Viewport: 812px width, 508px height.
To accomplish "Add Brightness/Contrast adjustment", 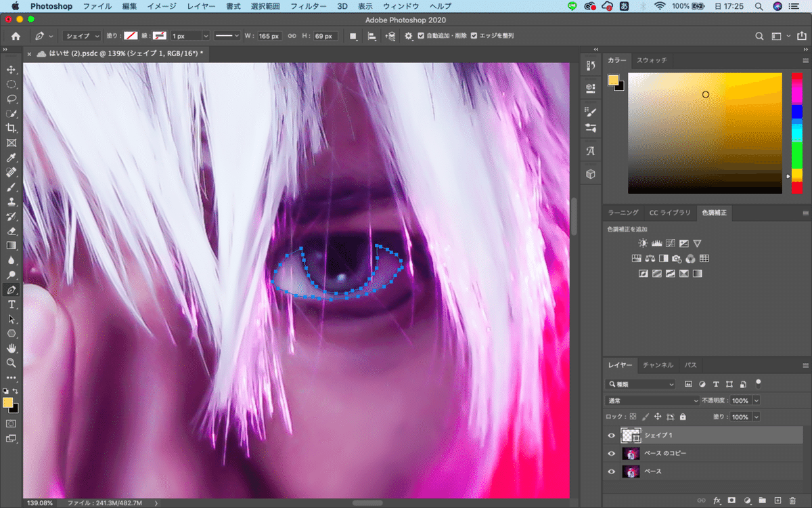I will [643, 243].
